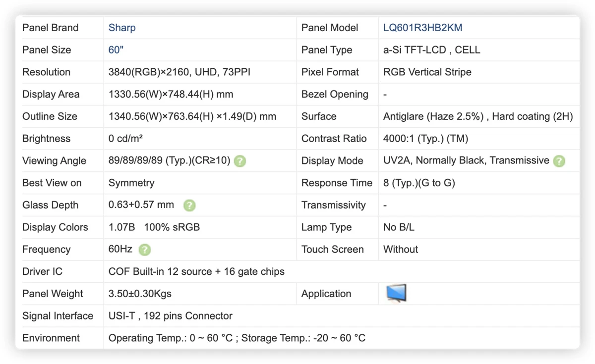Click the question mark next to Glass Depth

pyautogui.click(x=189, y=205)
